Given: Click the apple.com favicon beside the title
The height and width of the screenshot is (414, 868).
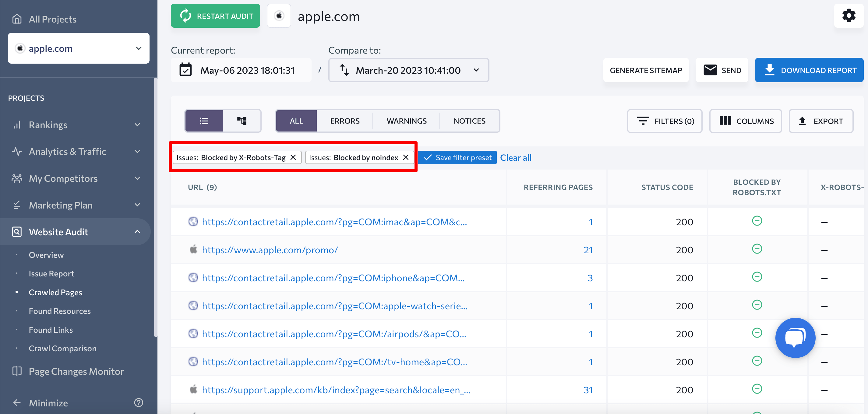Looking at the screenshot, I should pos(279,16).
